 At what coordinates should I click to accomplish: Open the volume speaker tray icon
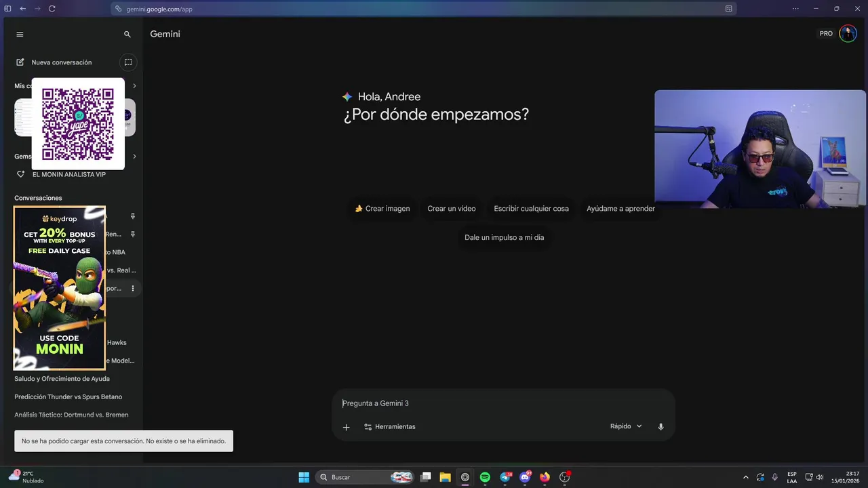820,477
